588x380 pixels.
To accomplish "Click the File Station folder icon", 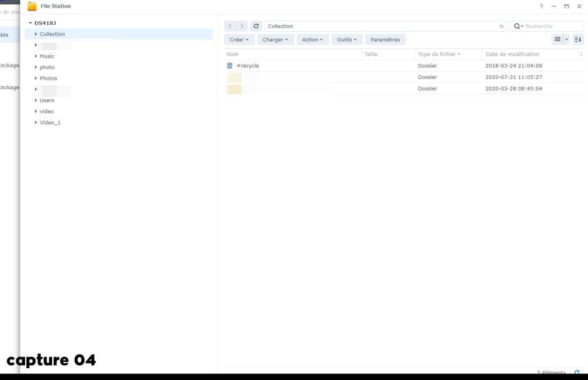I will [x=32, y=6].
